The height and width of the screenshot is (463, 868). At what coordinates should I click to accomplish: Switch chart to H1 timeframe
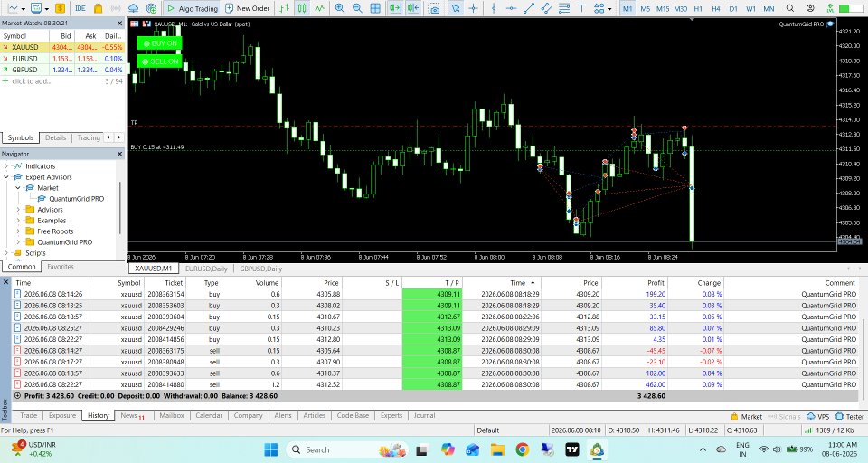click(x=698, y=8)
